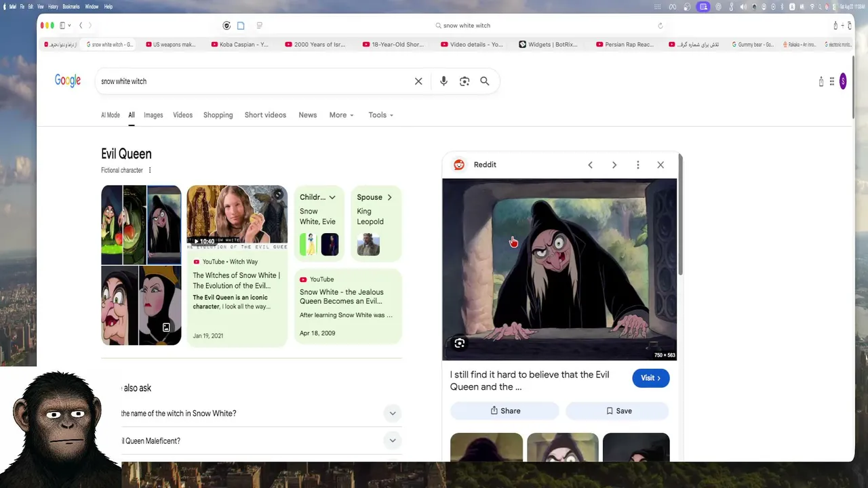
Task: Open the 'US weapons mak...' browser tab
Action: [170, 45]
